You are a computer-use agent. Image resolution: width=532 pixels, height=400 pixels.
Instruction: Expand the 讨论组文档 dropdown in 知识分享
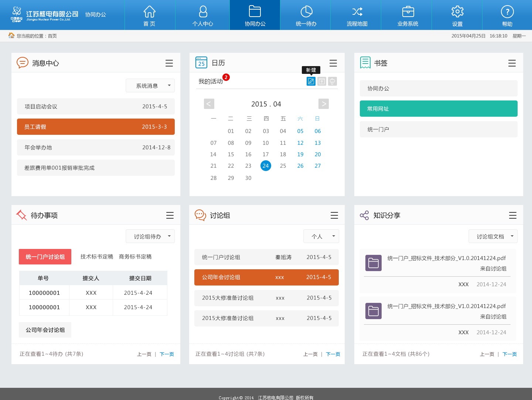click(x=493, y=236)
